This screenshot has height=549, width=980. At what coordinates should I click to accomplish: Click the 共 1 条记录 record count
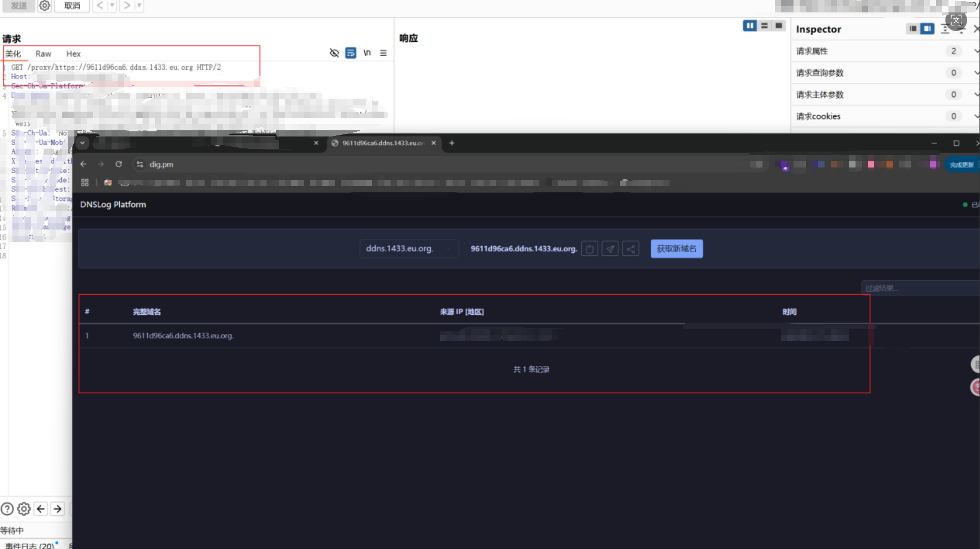coord(531,369)
